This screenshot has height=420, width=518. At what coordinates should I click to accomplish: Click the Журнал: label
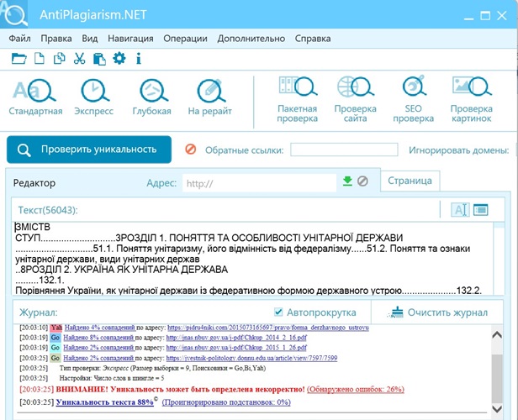pyautogui.click(x=39, y=312)
